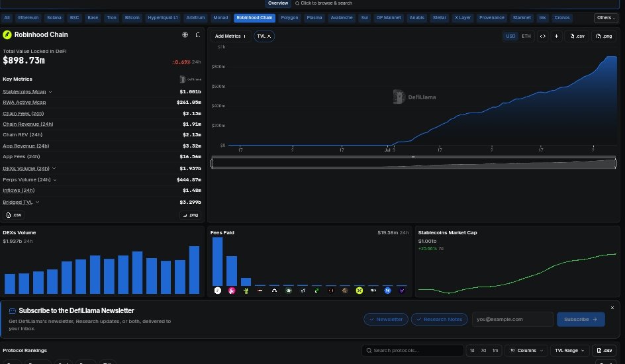Select the Hyperliquid L1 chain tab
Image resolution: width=625 pixels, height=364 pixels.
[x=163, y=18]
